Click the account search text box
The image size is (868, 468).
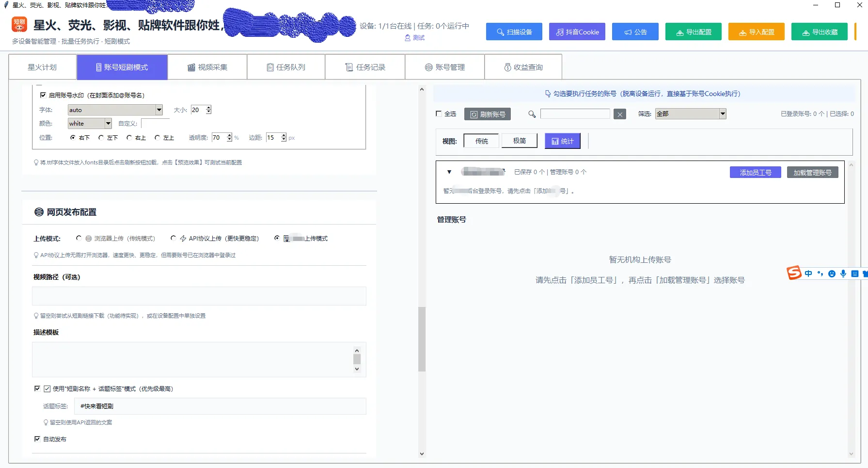click(x=575, y=113)
